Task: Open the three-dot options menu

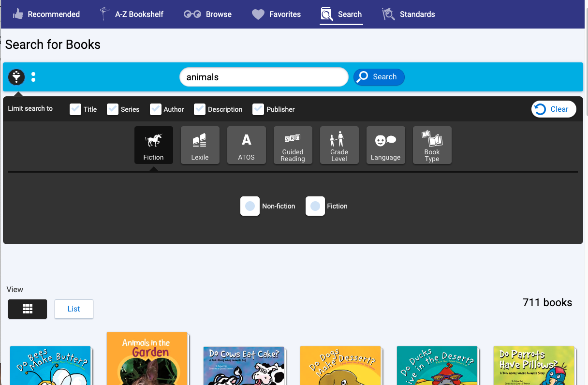Action: [x=33, y=77]
